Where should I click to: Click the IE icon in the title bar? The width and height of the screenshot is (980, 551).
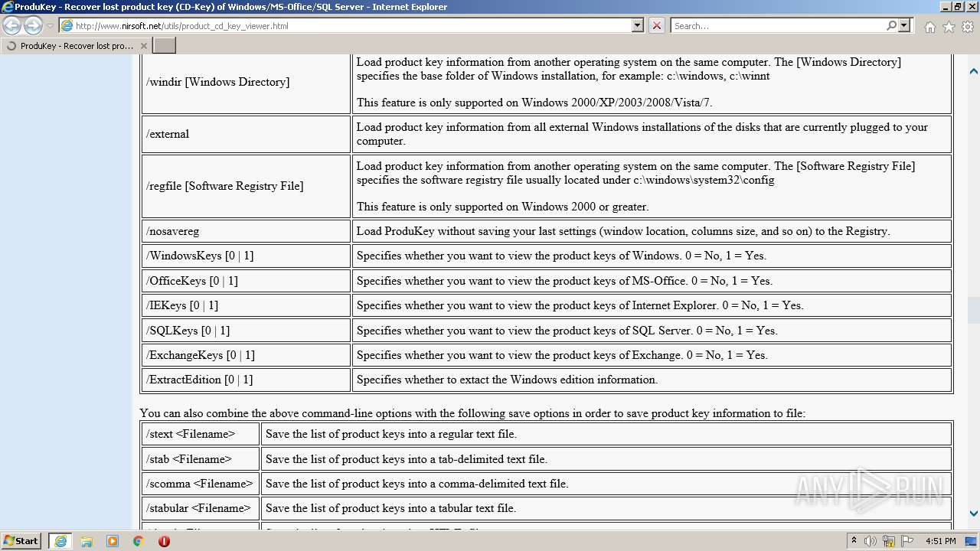[7, 7]
